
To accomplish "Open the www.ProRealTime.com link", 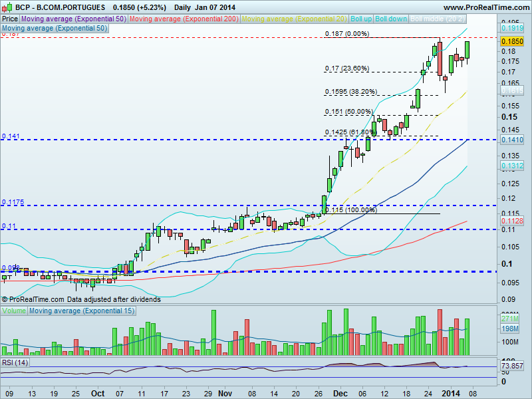I will click(x=486, y=7).
